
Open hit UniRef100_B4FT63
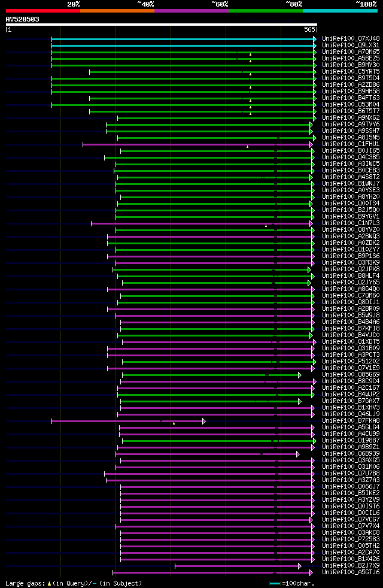pyautogui.click(x=351, y=98)
